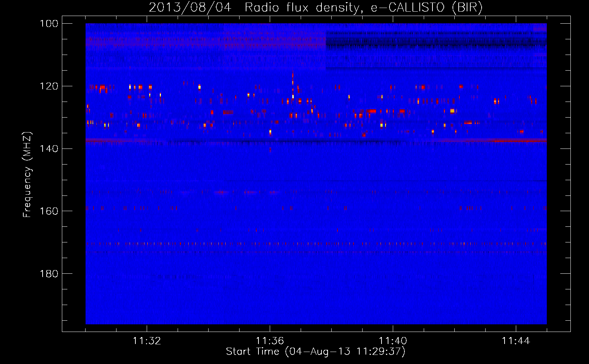Click the 11:40 time tick label
Image resolution: width=589 pixels, height=364 pixels.
(393, 341)
